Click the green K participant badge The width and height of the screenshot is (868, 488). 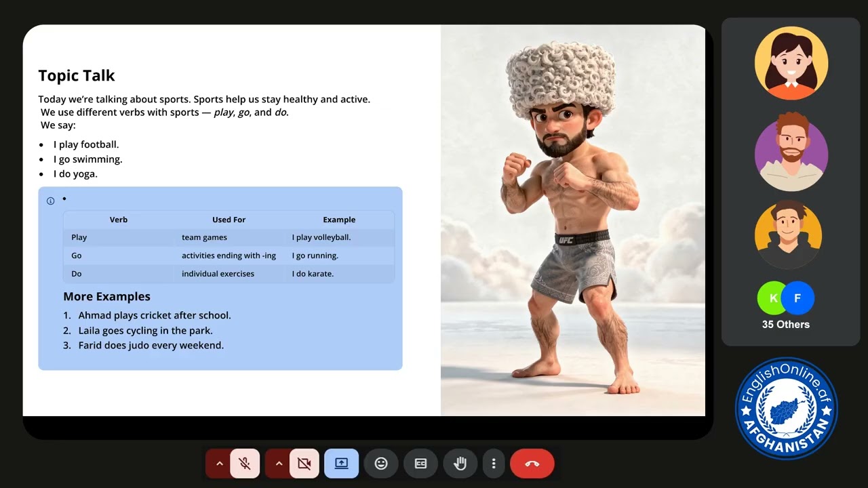click(x=772, y=298)
